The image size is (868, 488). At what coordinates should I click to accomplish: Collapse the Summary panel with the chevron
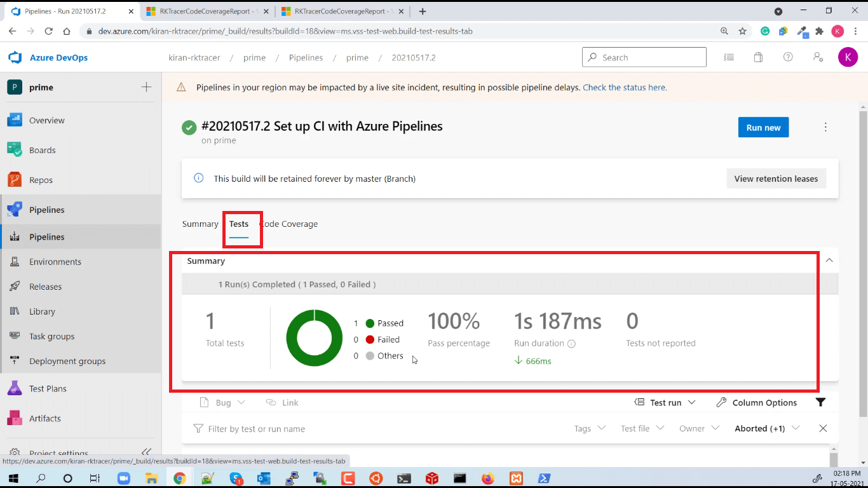pyautogui.click(x=829, y=261)
